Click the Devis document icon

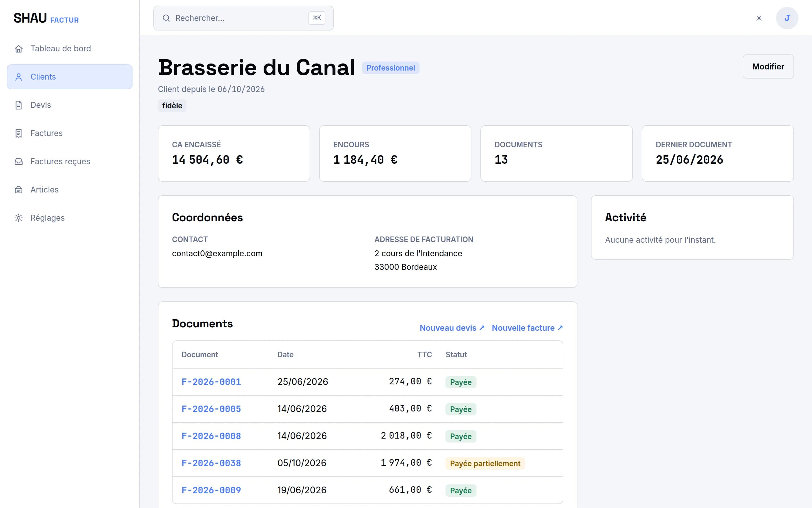tap(19, 105)
